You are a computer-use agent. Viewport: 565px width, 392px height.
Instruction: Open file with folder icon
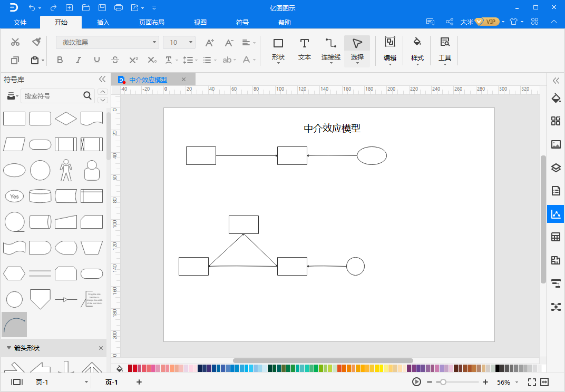click(x=86, y=7)
